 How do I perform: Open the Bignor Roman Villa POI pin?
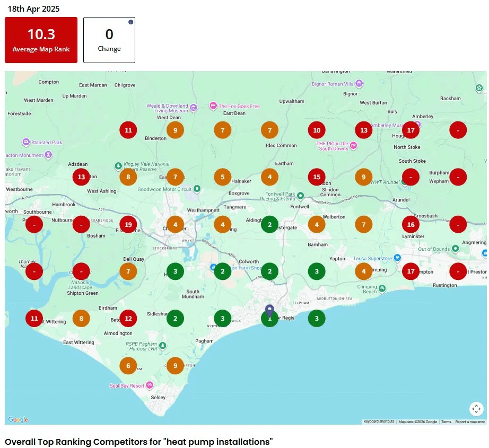click(359, 84)
